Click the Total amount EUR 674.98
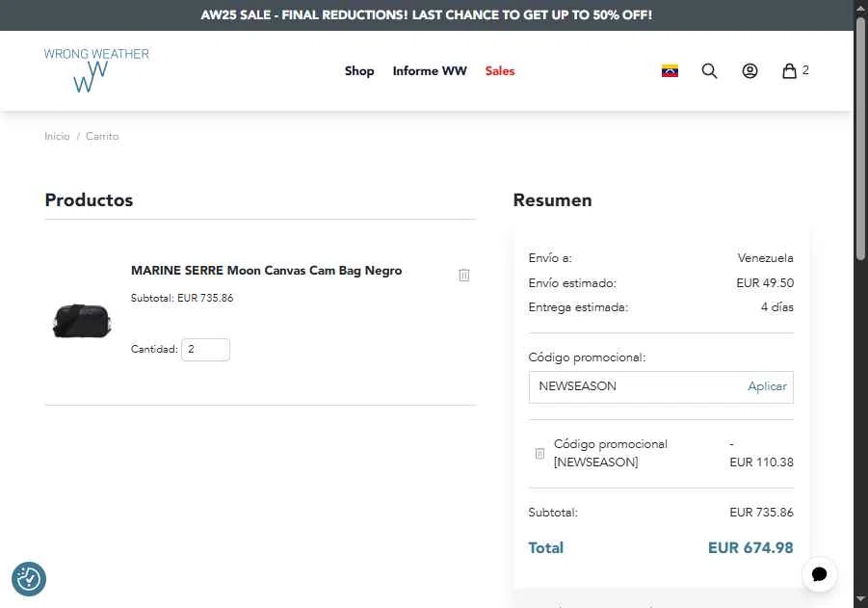Image resolution: width=868 pixels, height=608 pixels. (x=750, y=547)
